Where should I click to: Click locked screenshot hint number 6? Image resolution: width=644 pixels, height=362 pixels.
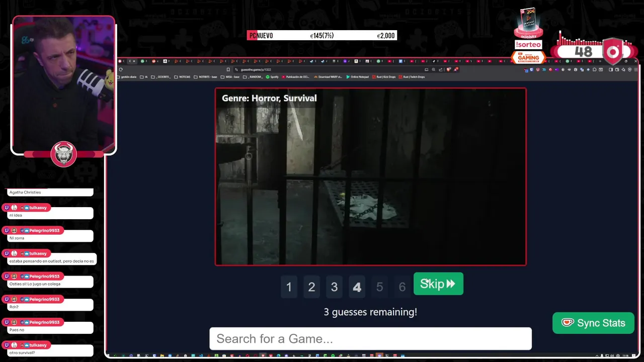(x=402, y=287)
